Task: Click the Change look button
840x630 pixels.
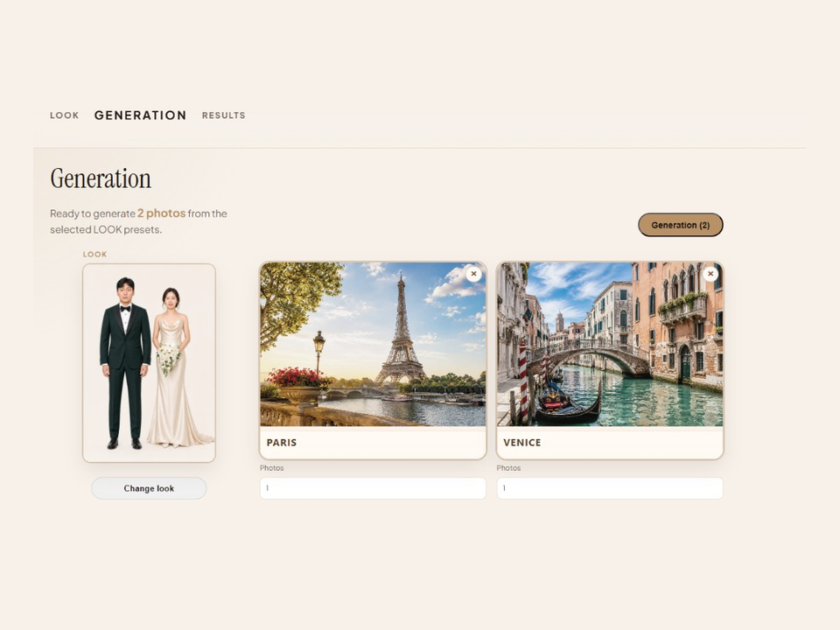Action: click(x=149, y=488)
